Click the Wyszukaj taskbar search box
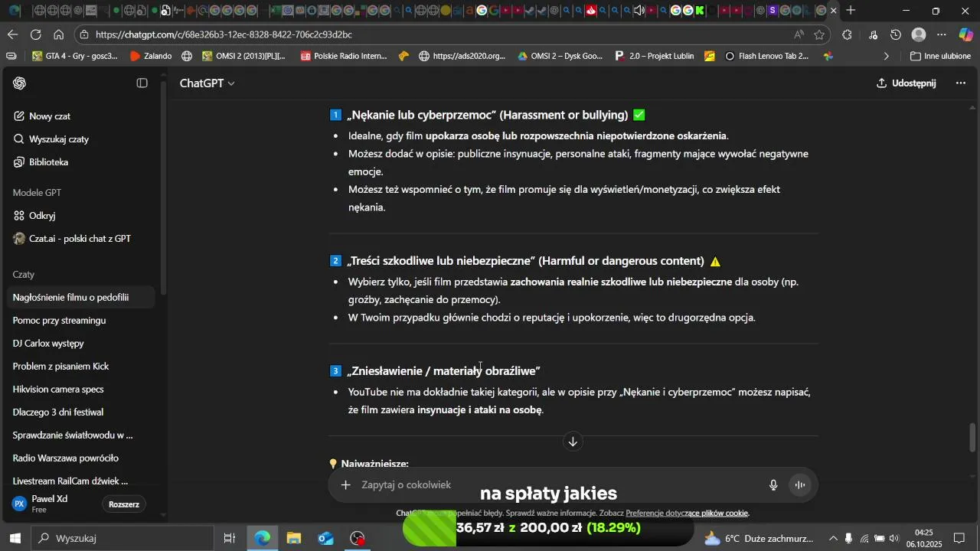The height and width of the screenshot is (551, 980). (x=122, y=539)
